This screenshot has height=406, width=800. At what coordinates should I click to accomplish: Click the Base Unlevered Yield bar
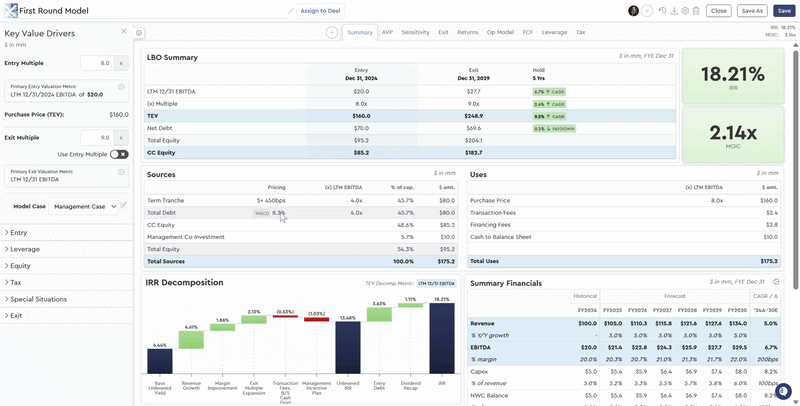[x=160, y=361]
